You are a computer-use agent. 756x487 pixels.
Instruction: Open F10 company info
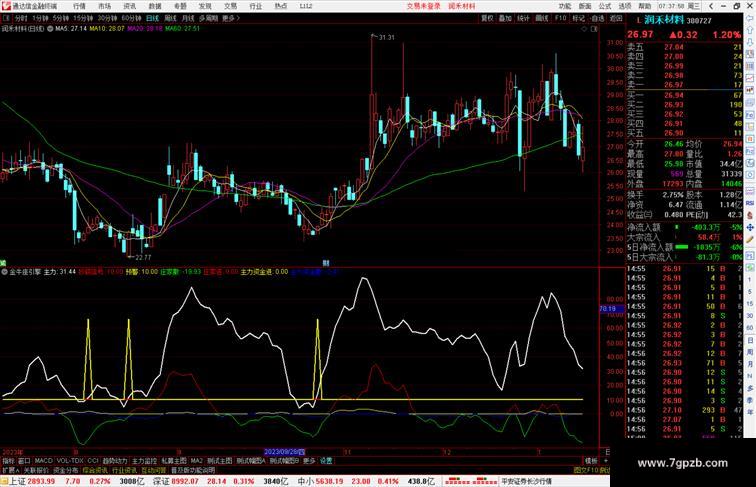click(x=560, y=18)
